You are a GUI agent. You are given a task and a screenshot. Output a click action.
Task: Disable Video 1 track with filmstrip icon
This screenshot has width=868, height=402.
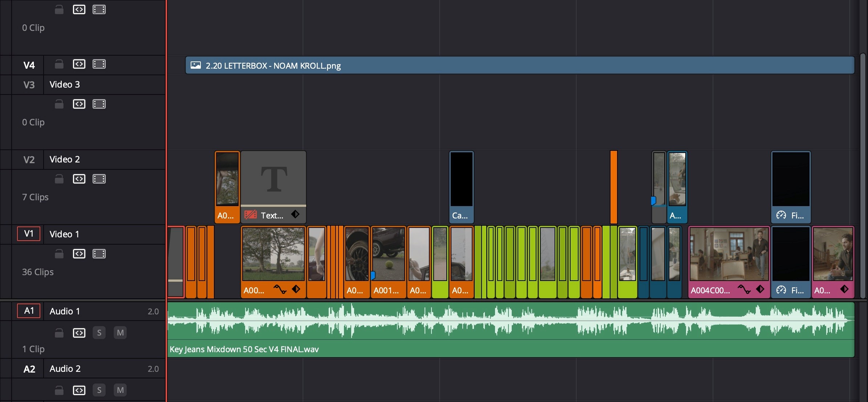point(99,254)
